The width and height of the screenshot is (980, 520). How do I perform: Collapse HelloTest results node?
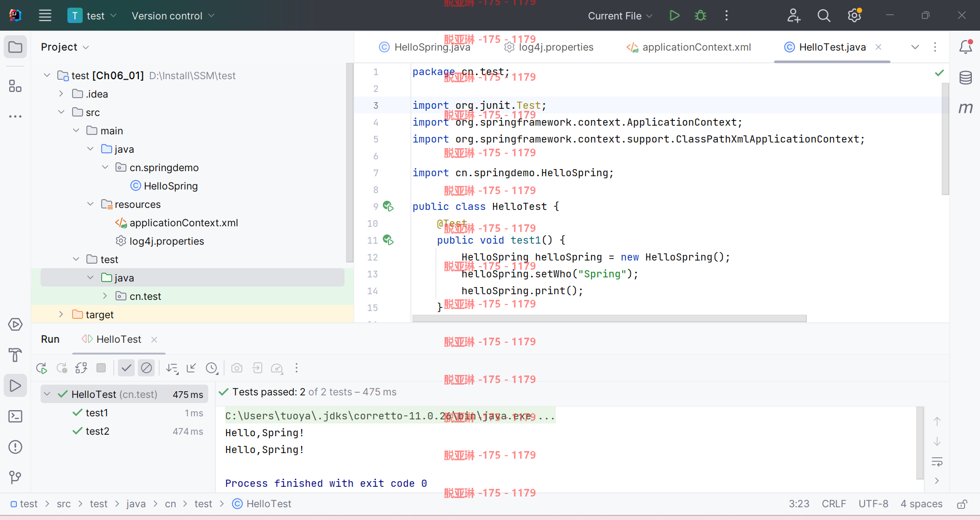click(x=47, y=394)
